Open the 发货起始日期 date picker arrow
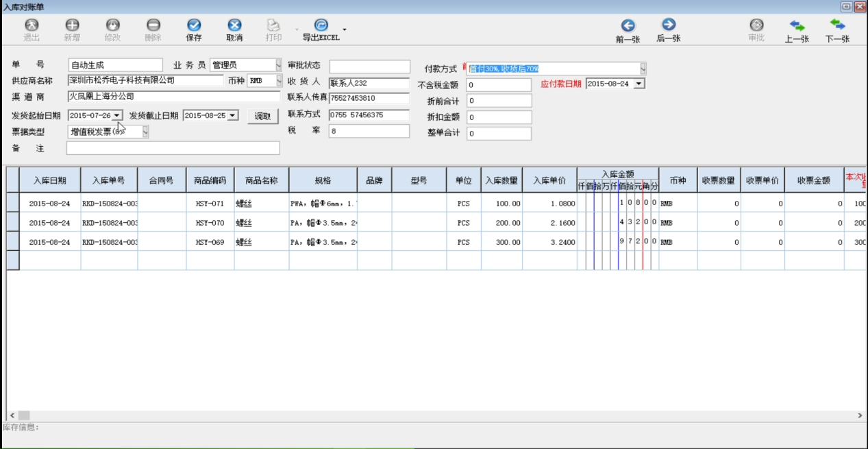 pyautogui.click(x=117, y=115)
